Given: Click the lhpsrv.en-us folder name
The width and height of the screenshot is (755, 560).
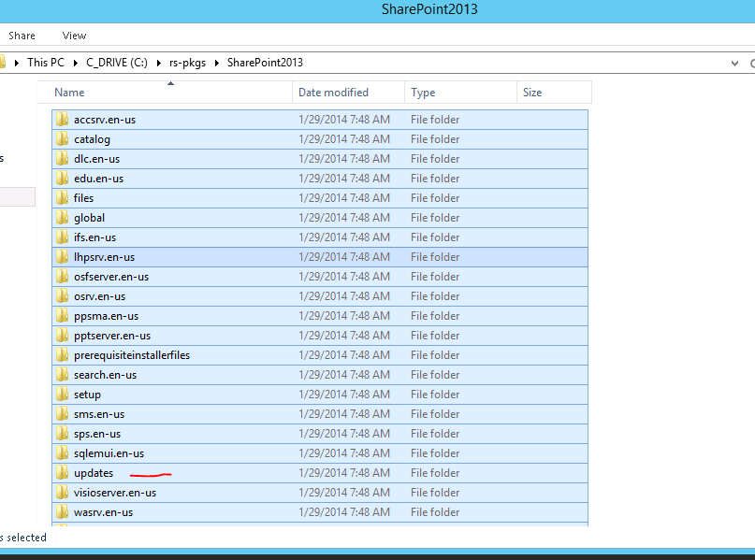Looking at the screenshot, I should [x=105, y=257].
